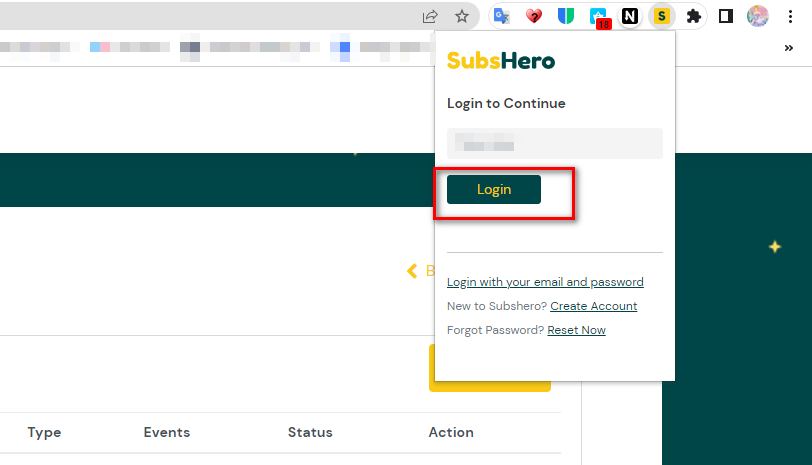Open the blue-green shield extension
Screen dimensions: 812x465
click(x=566, y=17)
